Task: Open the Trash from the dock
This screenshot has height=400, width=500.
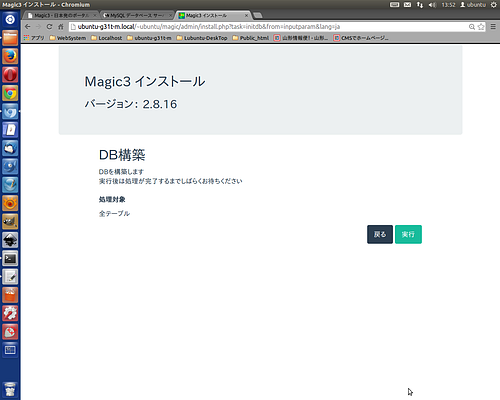Action: [x=10, y=389]
